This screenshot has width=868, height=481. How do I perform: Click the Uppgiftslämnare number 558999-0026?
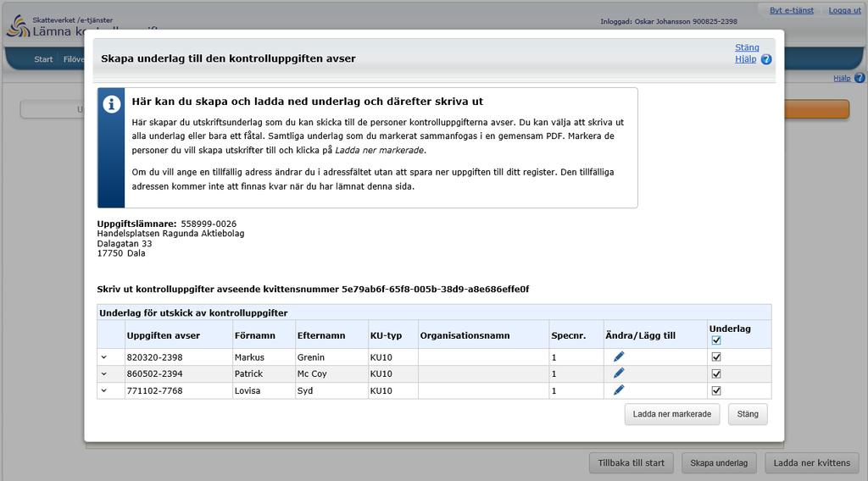(x=209, y=224)
